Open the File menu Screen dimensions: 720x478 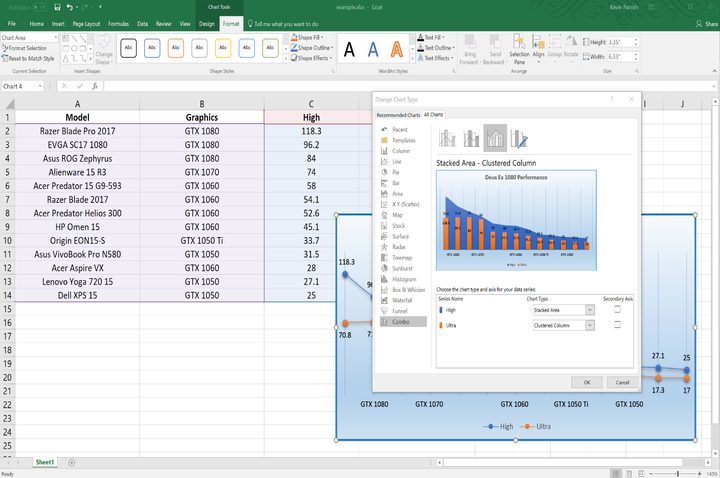[12, 24]
